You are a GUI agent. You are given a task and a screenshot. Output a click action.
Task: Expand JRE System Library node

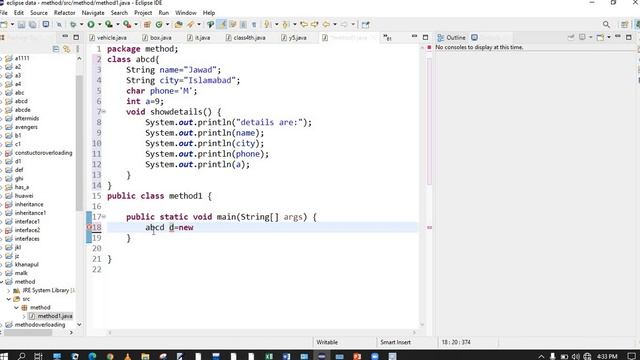click(9, 290)
